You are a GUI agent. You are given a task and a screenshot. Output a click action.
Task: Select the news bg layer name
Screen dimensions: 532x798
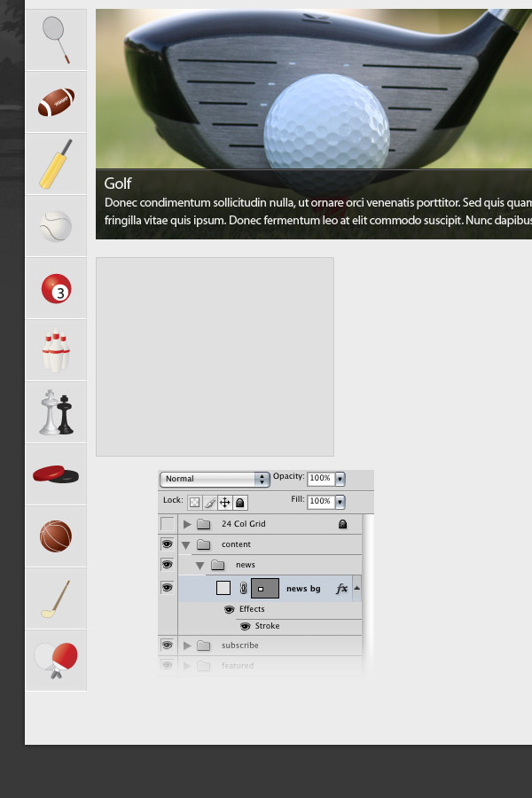(x=303, y=589)
